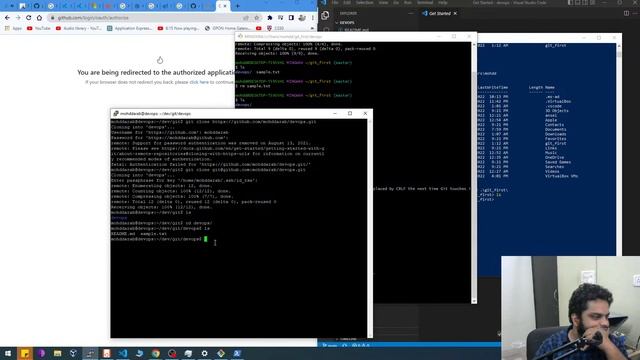Screen dimensions: 640x360
Task: Open Explorer views more actions
Action: (411, 13)
